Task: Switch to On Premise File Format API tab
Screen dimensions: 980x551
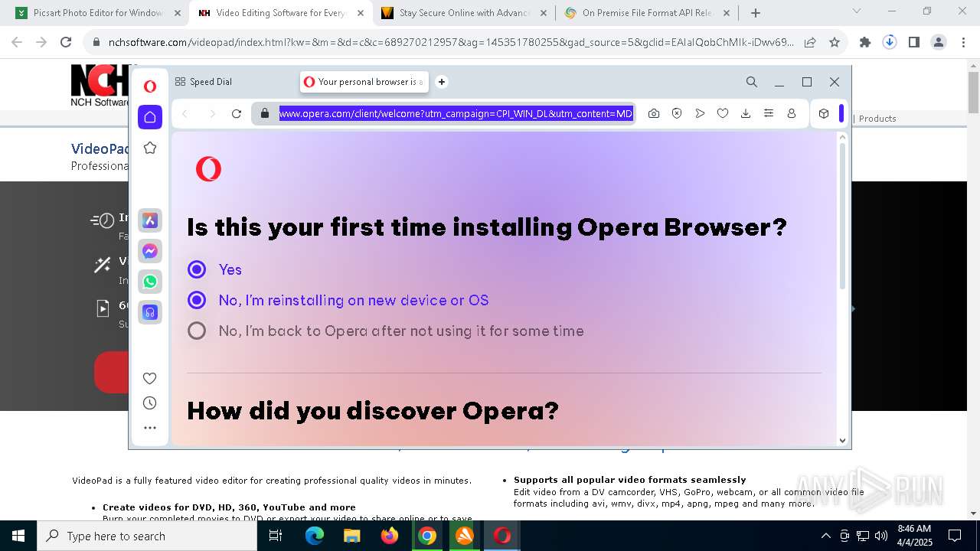Action: 647,13
